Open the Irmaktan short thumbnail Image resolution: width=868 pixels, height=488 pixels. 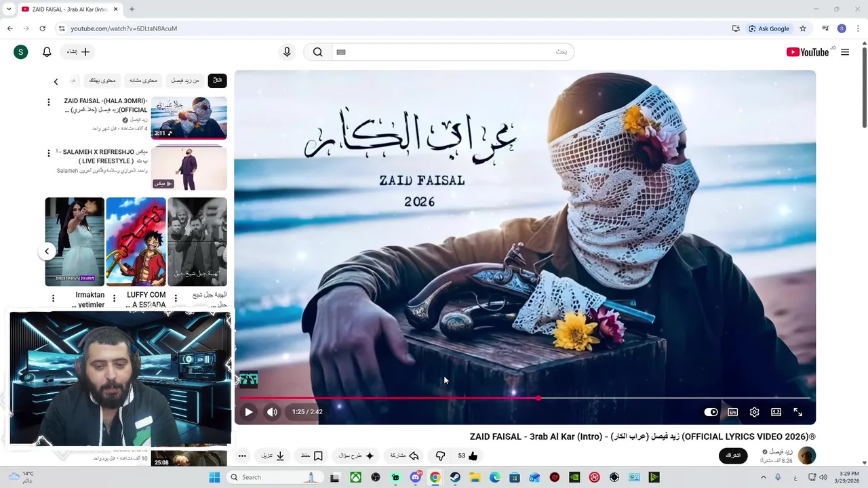click(x=75, y=241)
